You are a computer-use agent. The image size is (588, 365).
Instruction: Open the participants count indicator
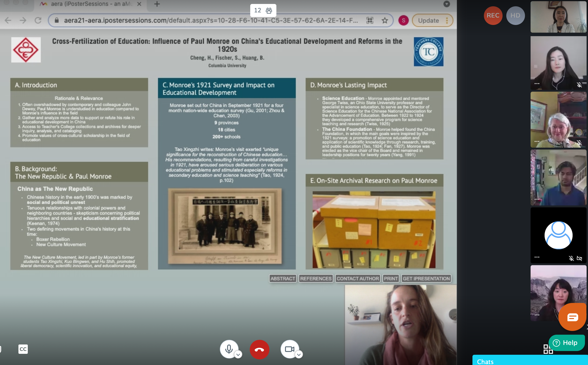click(263, 10)
